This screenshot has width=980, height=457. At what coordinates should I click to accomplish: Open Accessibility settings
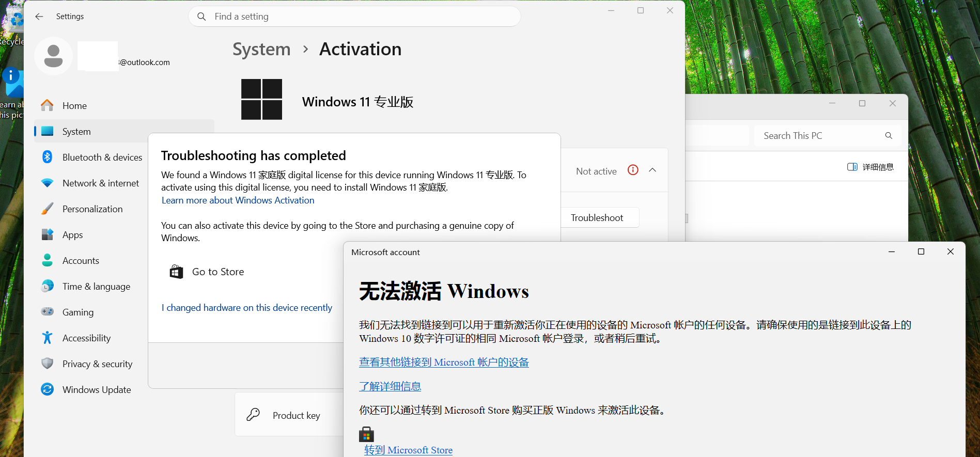coord(92,338)
